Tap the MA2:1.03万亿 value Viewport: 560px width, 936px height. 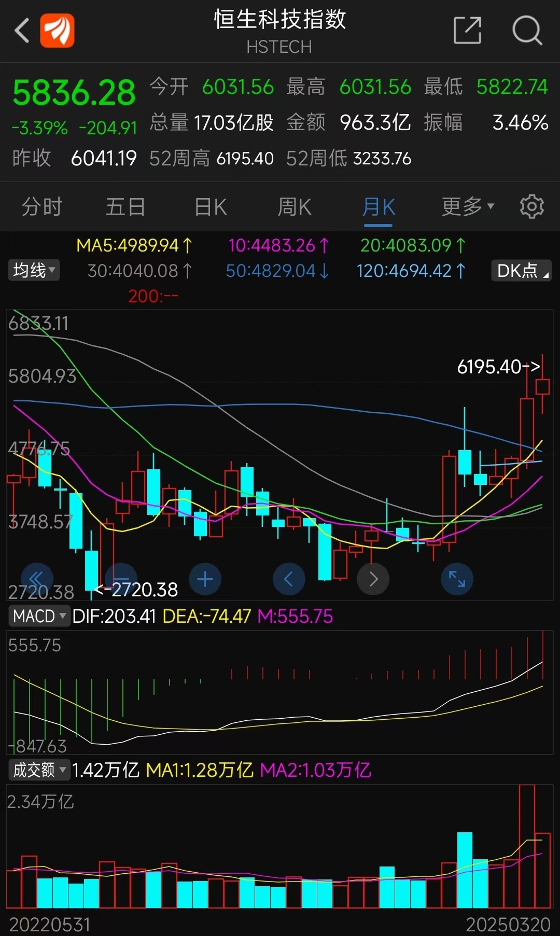(x=315, y=770)
